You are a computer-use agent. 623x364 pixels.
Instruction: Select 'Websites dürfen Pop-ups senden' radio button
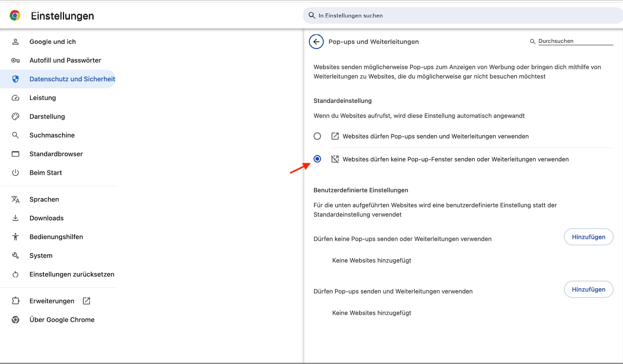[317, 136]
